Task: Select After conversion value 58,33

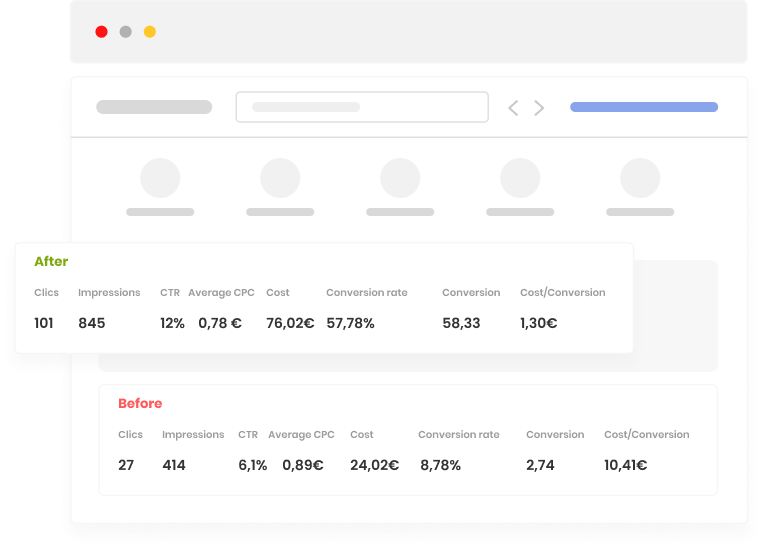Action: [461, 323]
